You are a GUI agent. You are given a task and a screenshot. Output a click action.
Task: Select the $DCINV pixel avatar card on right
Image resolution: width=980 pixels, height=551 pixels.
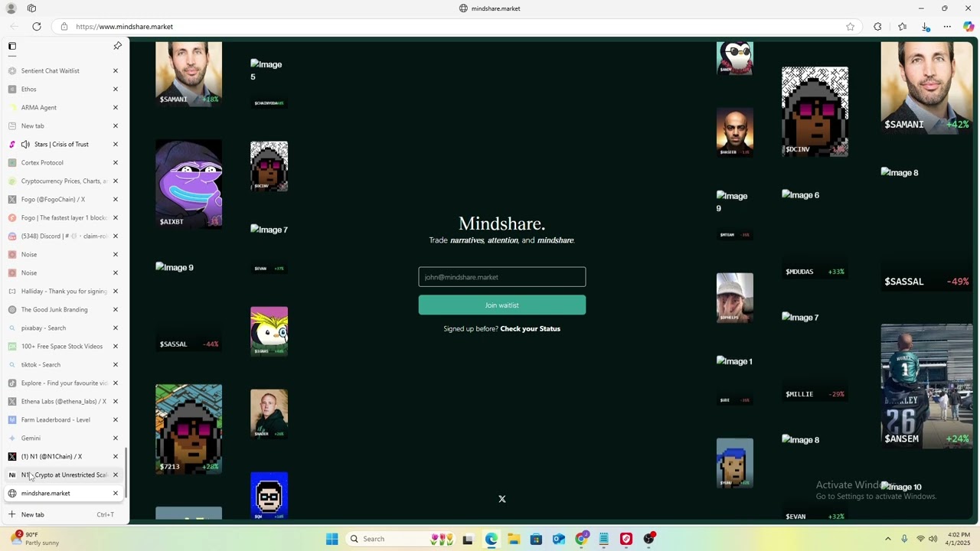coord(815,112)
